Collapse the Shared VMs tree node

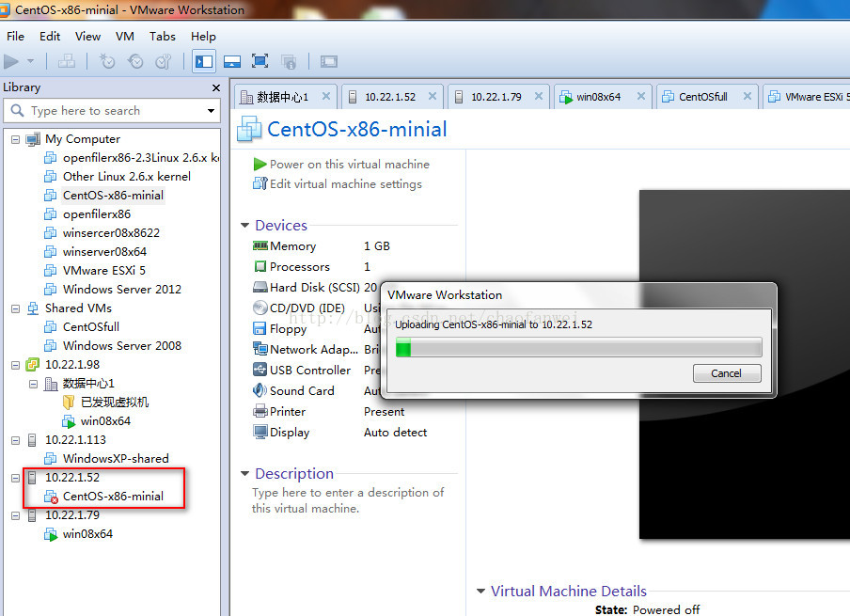click(x=16, y=308)
